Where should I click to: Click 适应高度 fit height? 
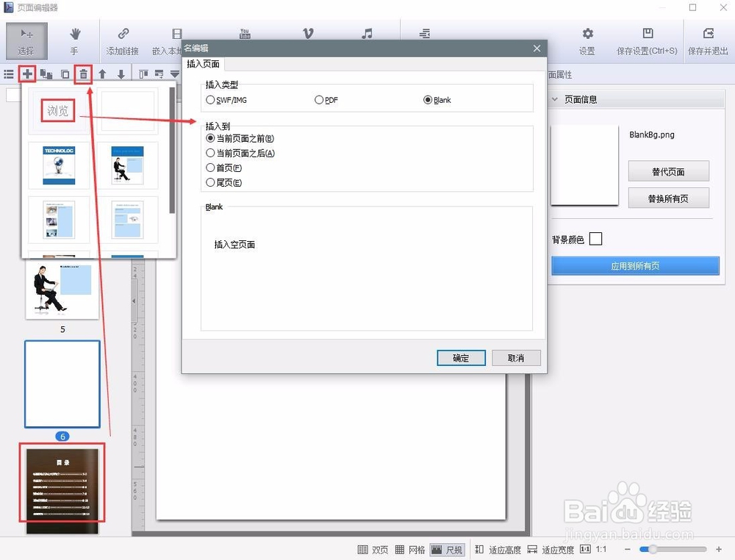(x=498, y=550)
